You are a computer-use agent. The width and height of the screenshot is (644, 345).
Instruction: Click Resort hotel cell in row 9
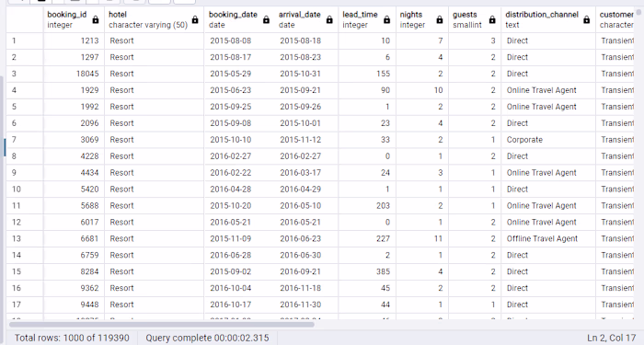154,173
